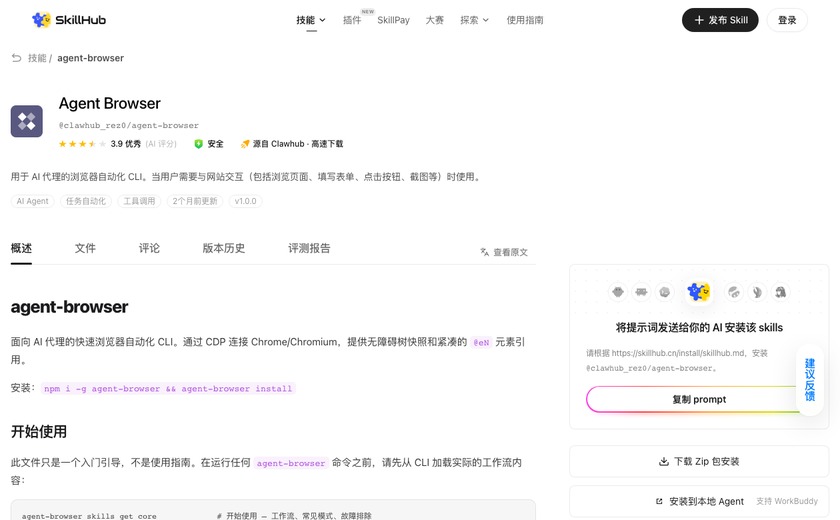Click the 发布 Skill button

(720, 20)
